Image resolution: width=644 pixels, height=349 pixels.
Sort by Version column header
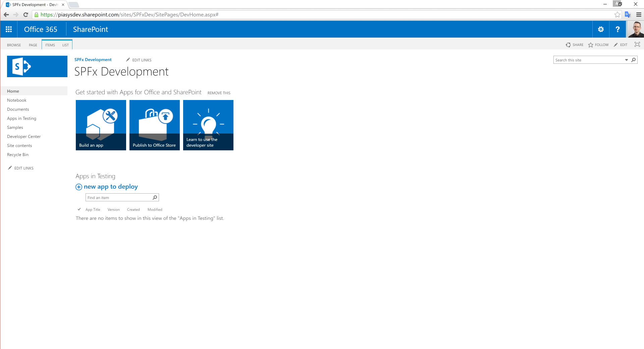(x=113, y=209)
